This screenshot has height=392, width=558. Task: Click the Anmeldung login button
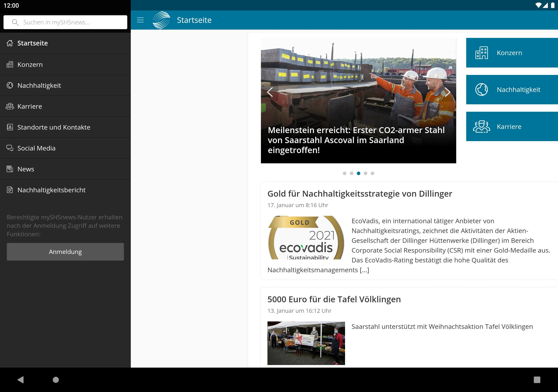click(65, 252)
